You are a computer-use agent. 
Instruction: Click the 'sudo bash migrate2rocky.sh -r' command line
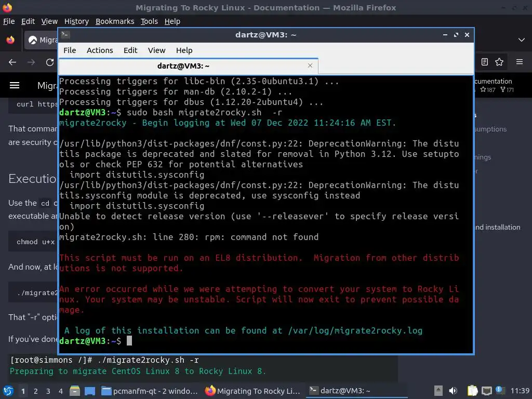(204, 112)
